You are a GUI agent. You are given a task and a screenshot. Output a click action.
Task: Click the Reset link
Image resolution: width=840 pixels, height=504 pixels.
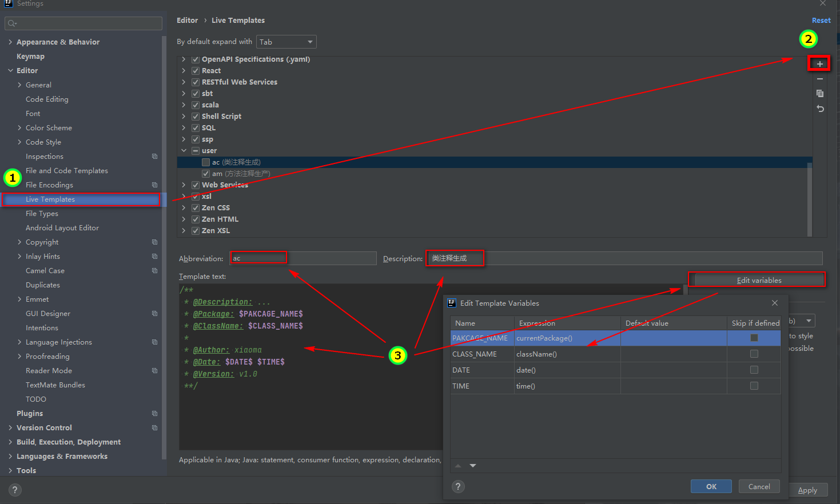pos(821,20)
